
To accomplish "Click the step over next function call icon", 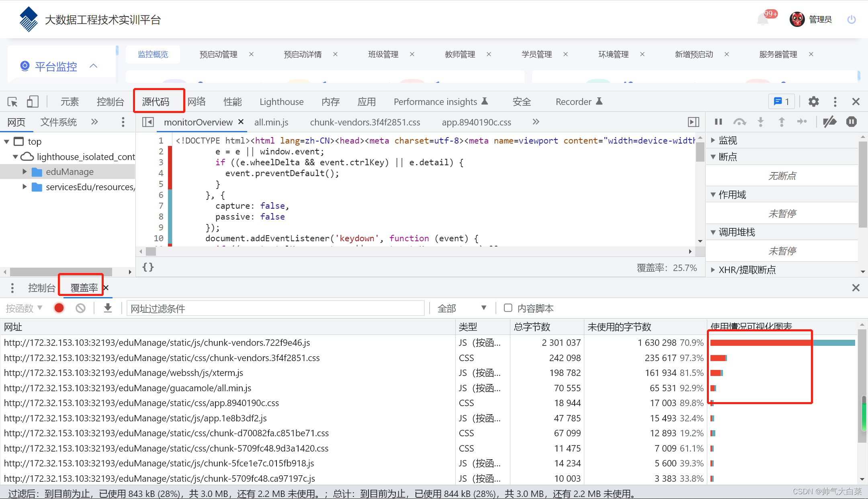I will pyautogui.click(x=740, y=122).
